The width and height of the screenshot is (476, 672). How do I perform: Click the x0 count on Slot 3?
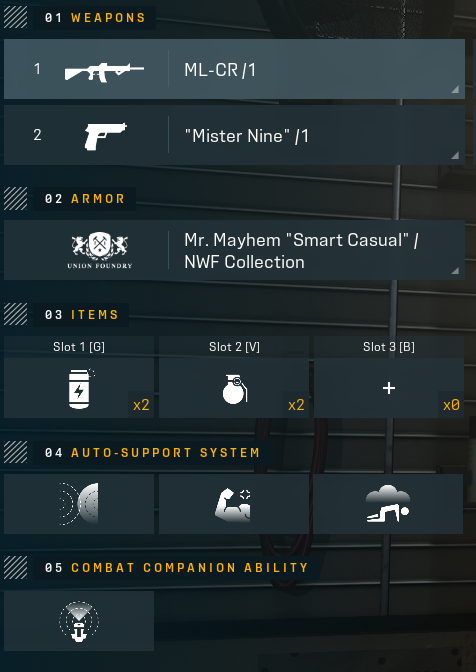pyautogui.click(x=451, y=405)
